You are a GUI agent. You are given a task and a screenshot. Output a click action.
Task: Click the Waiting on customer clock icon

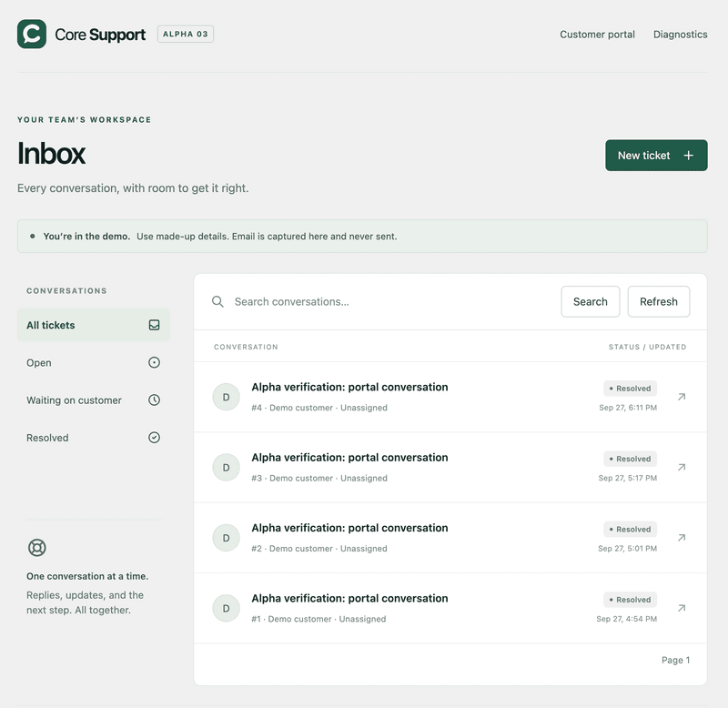point(154,400)
